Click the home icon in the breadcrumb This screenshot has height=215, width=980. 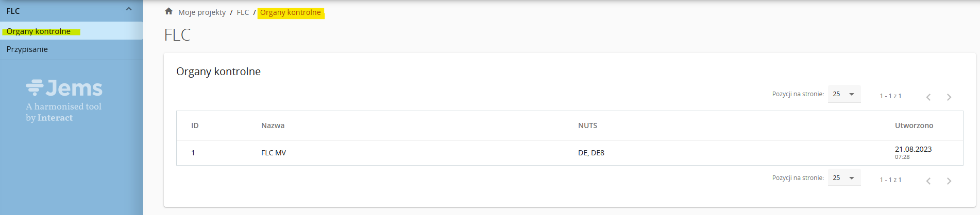pos(168,11)
